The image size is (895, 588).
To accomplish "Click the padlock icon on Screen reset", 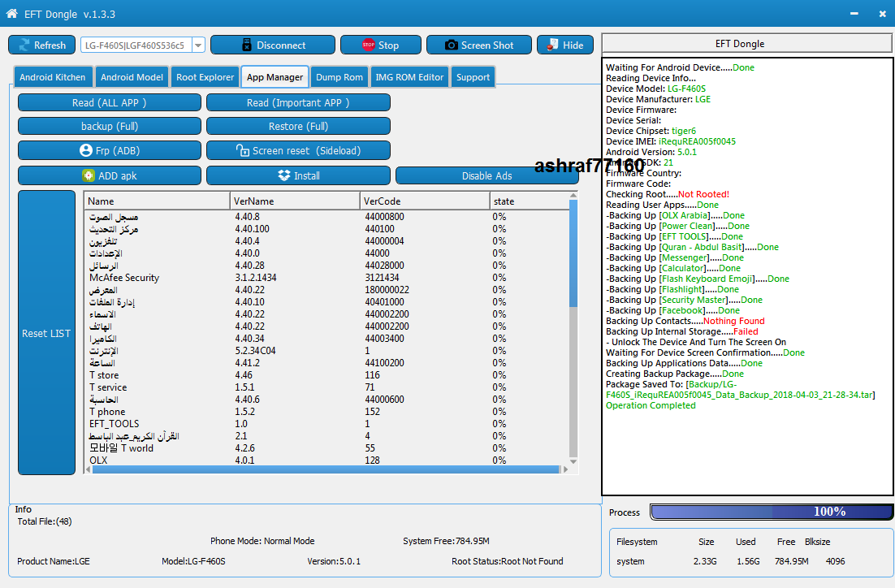I will coord(243,150).
